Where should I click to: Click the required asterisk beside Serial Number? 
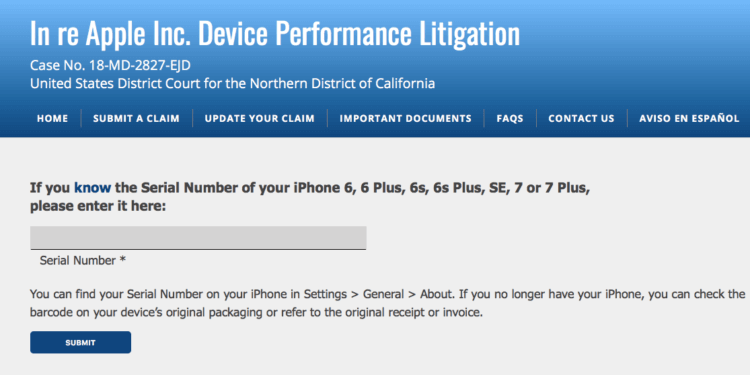pyautogui.click(x=123, y=260)
